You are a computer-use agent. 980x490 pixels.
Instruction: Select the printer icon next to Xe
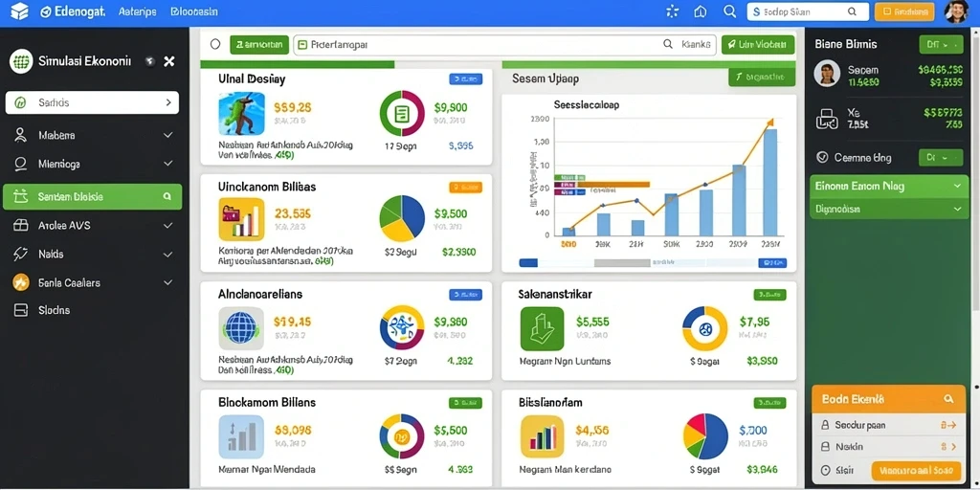(x=827, y=119)
